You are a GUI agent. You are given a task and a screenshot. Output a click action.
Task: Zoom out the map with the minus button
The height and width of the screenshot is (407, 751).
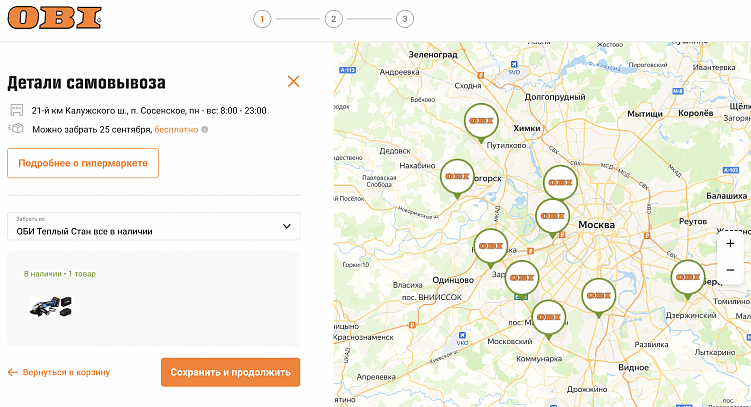coord(730,270)
